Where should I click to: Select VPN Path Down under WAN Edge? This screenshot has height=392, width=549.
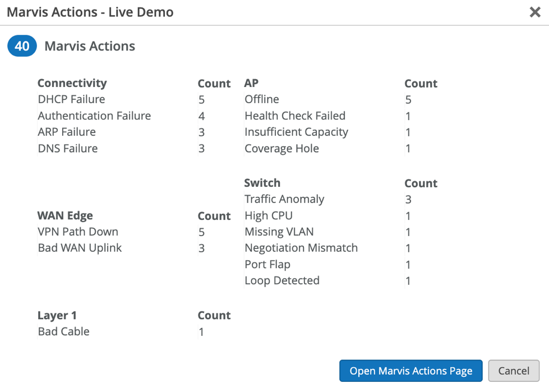click(x=78, y=232)
